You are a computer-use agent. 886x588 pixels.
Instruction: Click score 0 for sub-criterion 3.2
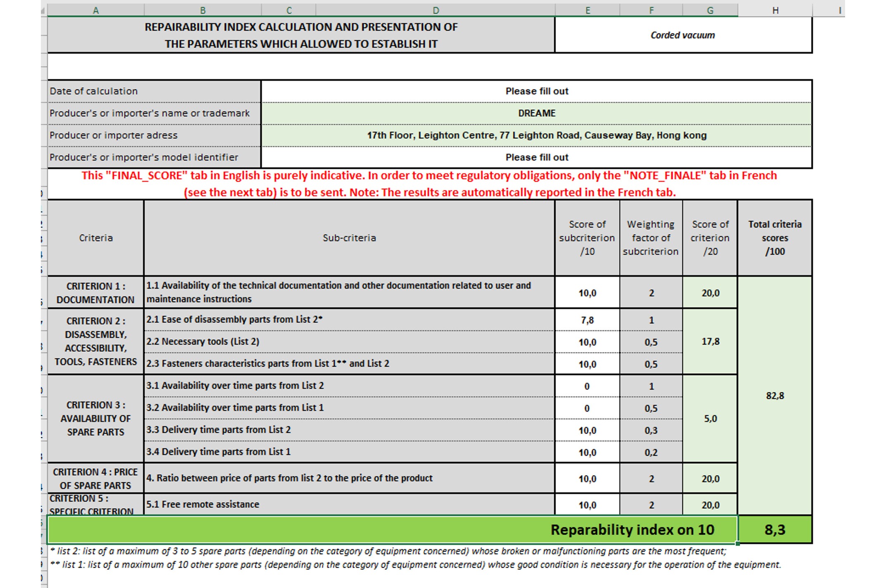[x=587, y=408]
